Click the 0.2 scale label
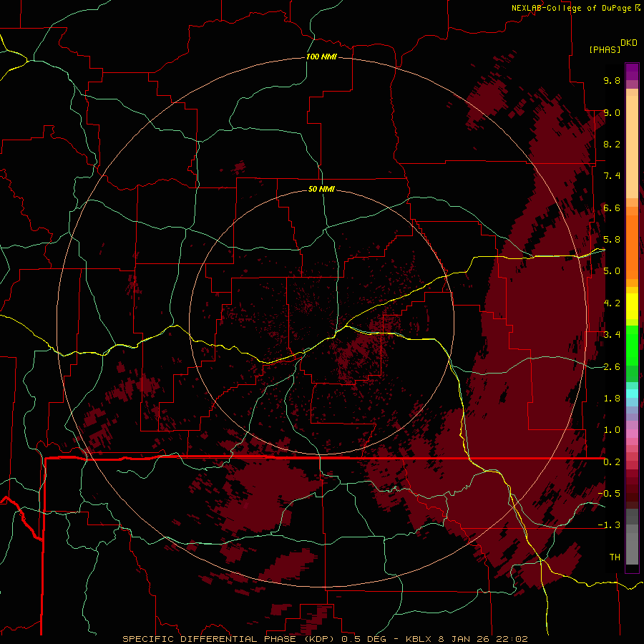 [612, 462]
